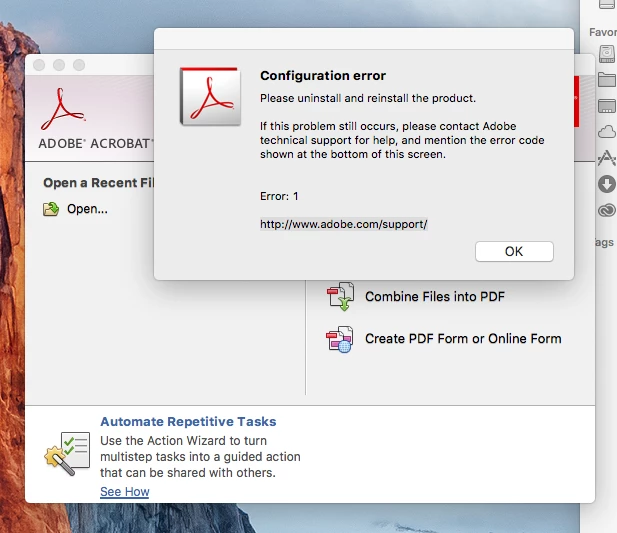Click the Configuration error title
This screenshot has height=533, width=617.
tap(323, 76)
